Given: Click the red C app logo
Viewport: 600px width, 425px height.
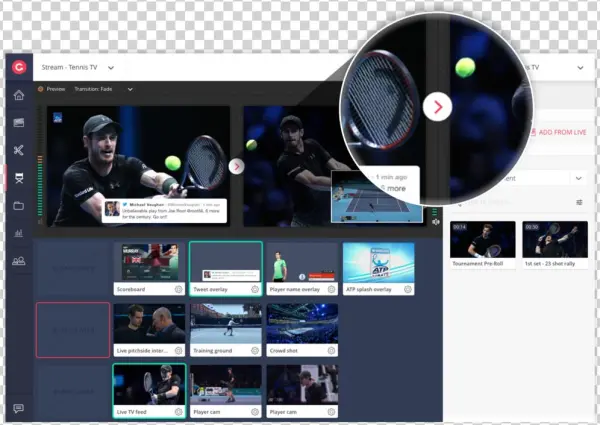Looking at the screenshot, I should pos(18,67).
